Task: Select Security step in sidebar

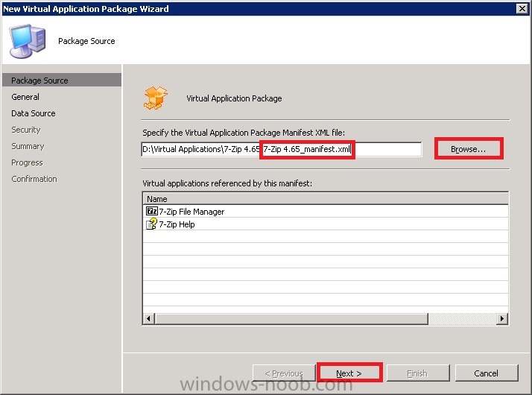Action: pyautogui.click(x=26, y=130)
